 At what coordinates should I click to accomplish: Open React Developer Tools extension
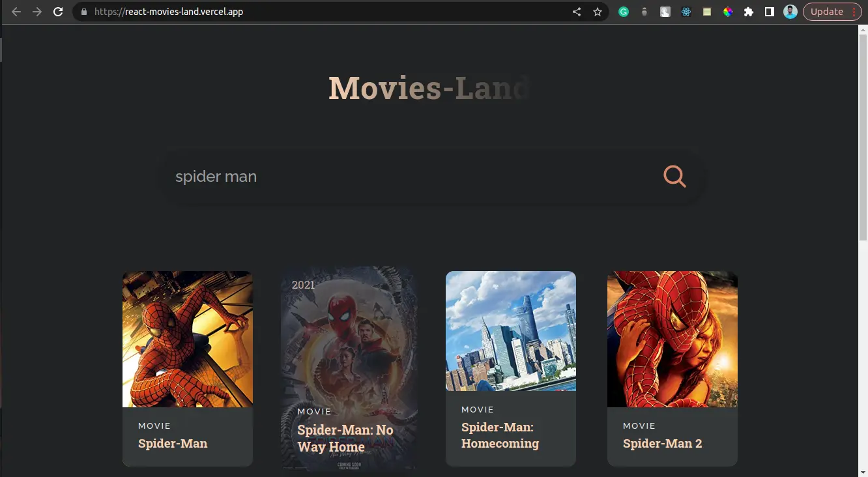point(686,12)
